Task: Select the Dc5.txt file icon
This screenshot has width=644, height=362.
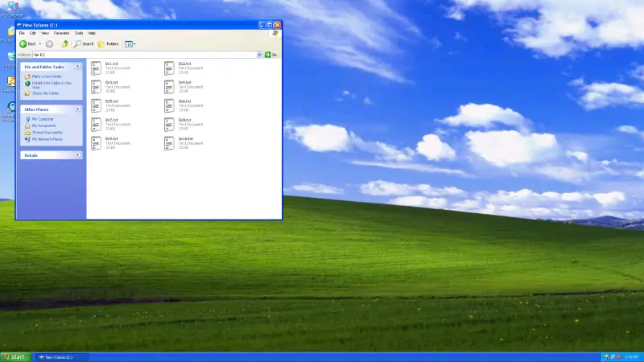Action: point(96,106)
